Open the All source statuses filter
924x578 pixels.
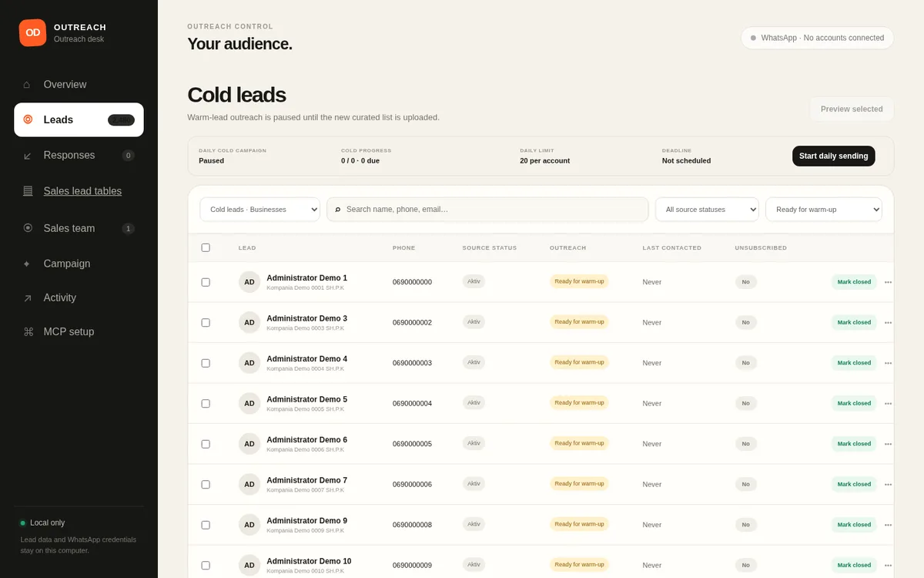coord(707,209)
